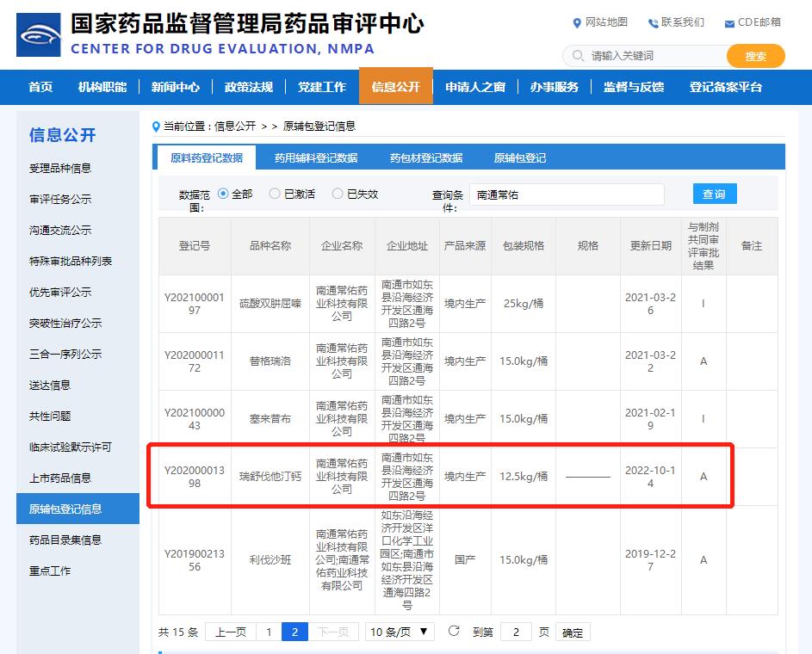Screen dimensions: 812x654
Task: Select the 已失效 radio button
Action: 338,194
